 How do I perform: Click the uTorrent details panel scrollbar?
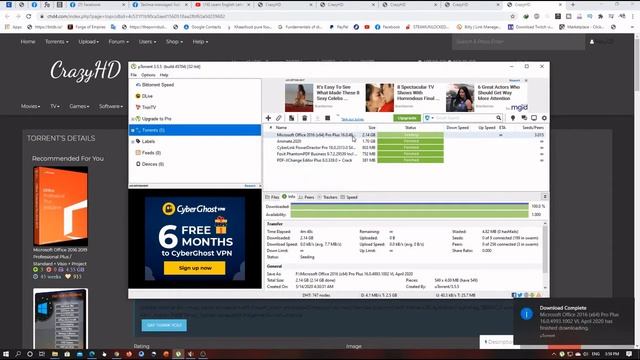tap(545, 249)
